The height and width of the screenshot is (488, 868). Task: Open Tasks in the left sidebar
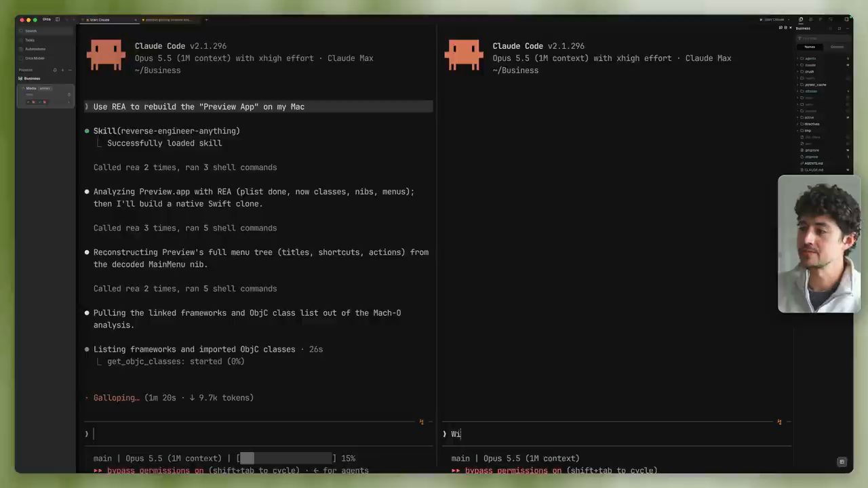point(46,40)
